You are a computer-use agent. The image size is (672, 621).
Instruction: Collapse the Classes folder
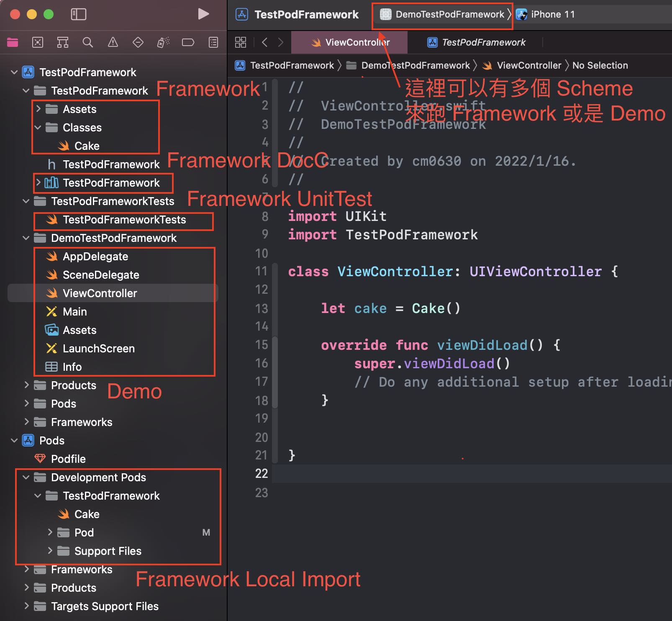pos(38,128)
